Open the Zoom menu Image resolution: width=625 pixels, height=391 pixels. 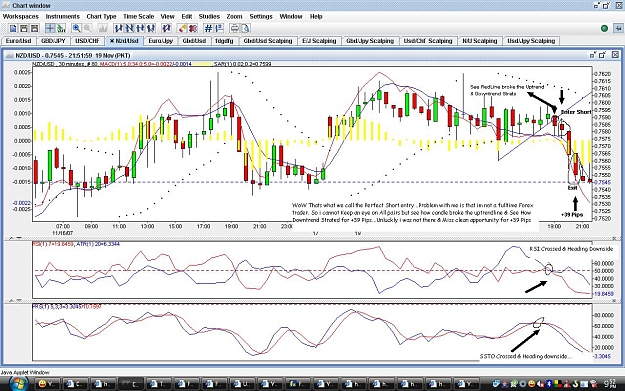(x=234, y=16)
